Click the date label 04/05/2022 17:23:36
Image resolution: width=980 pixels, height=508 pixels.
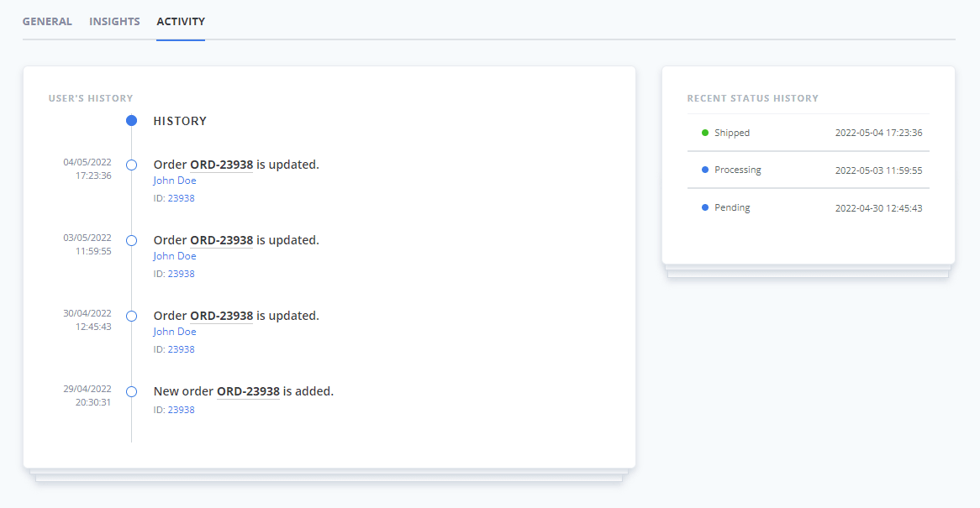87,169
